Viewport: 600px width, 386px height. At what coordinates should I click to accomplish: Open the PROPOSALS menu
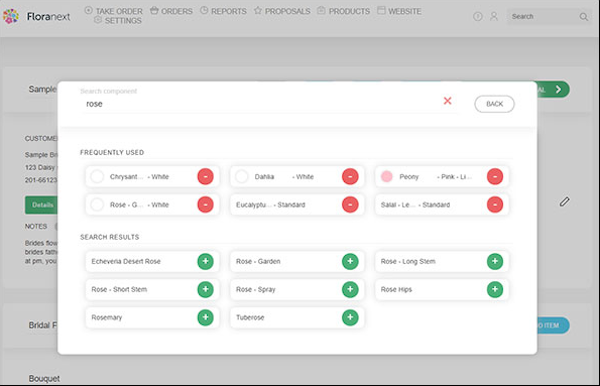click(x=282, y=11)
